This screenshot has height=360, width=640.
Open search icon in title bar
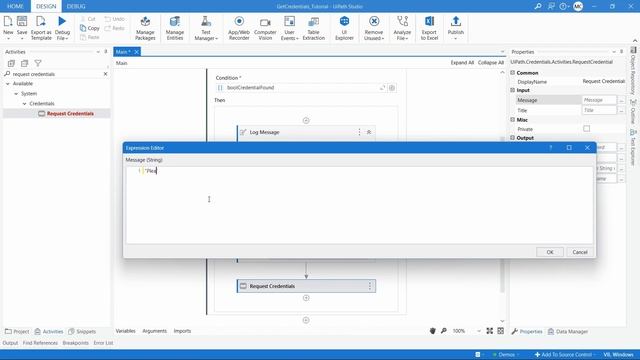(538, 6)
